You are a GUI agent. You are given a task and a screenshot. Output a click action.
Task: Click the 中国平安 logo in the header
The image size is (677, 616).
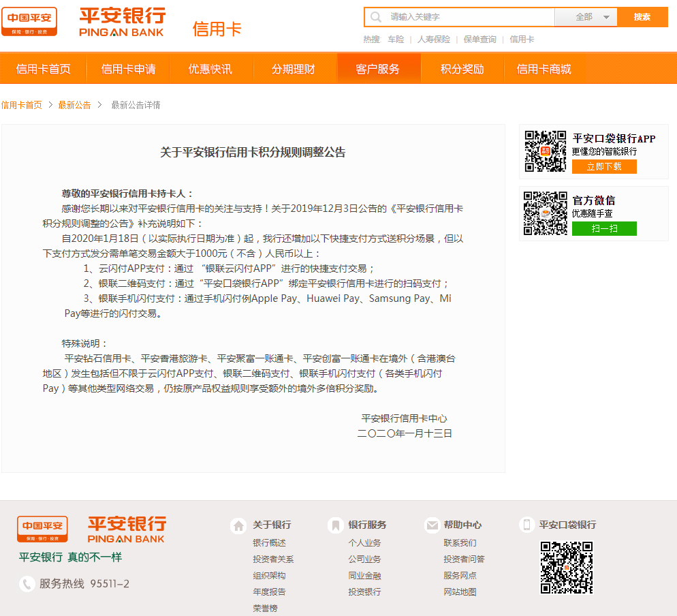coord(29,22)
